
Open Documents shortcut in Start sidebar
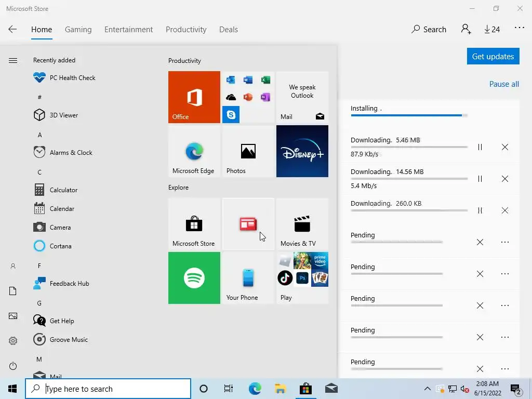coord(13,291)
